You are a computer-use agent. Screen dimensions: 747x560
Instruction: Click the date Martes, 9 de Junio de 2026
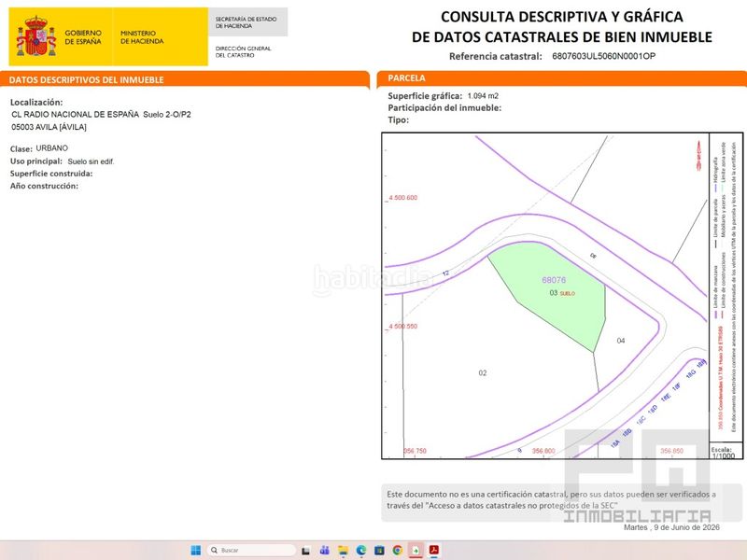click(x=671, y=527)
